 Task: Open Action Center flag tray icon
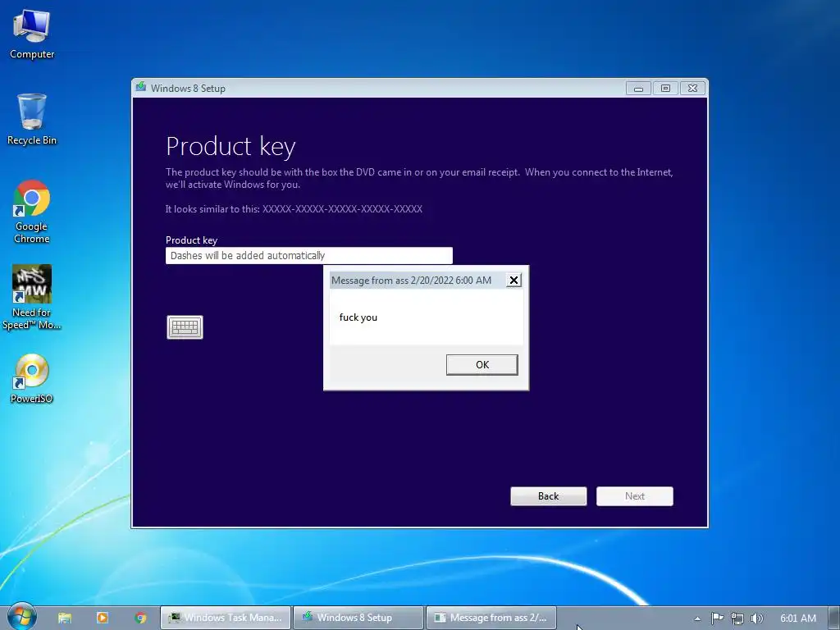(717, 619)
